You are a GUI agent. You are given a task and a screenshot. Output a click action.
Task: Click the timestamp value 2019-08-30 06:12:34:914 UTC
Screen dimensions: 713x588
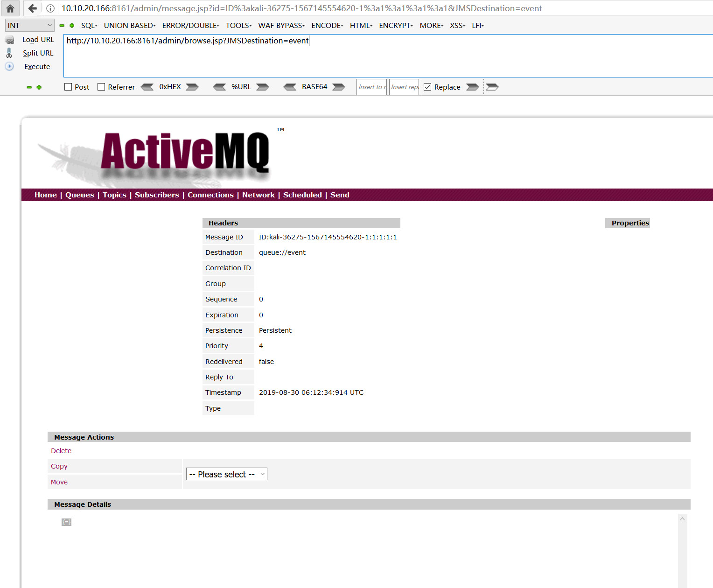point(311,392)
